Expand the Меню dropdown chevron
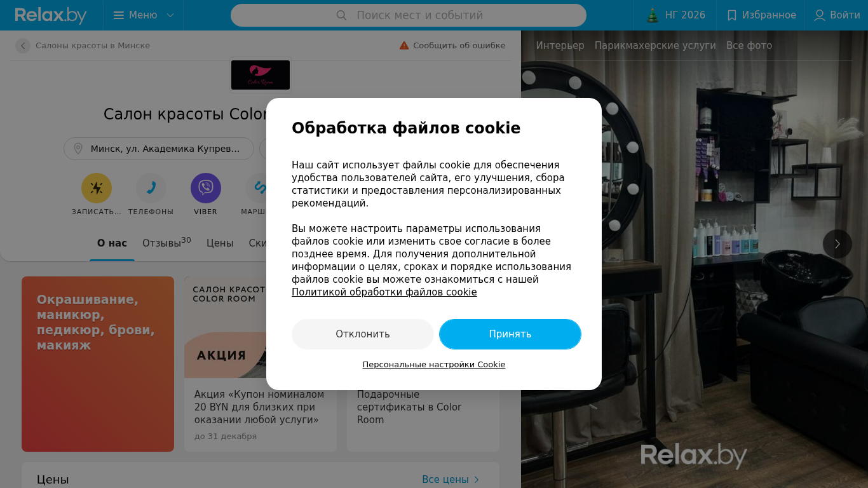Viewport: 868px width, 488px height. (170, 15)
